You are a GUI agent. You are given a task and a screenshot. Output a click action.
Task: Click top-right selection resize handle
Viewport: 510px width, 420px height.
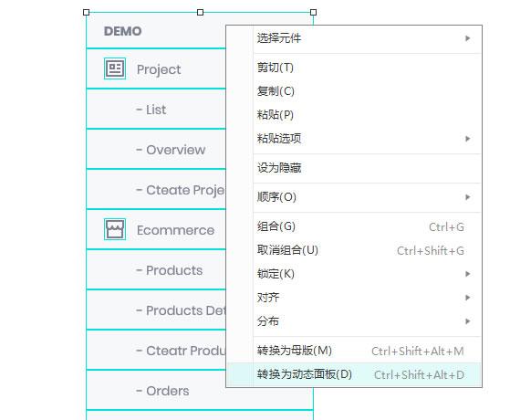(x=313, y=13)
